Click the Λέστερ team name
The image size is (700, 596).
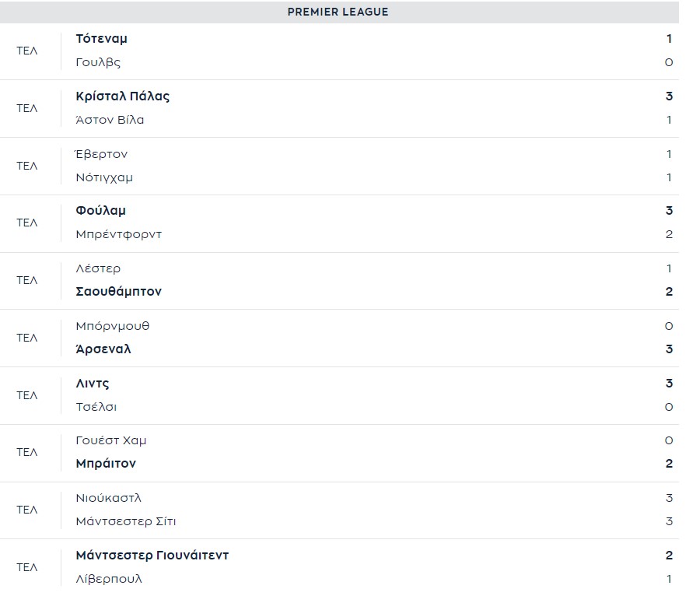click(99, 268)
